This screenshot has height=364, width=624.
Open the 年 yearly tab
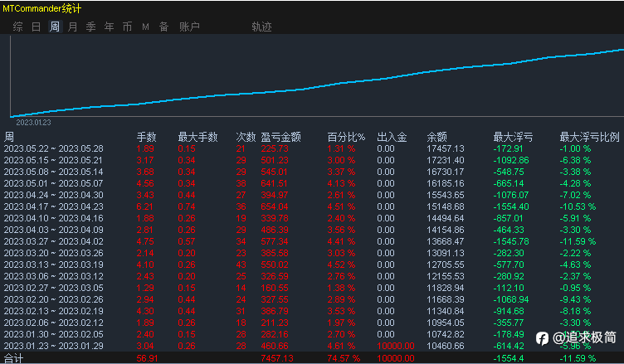(109, 27)
